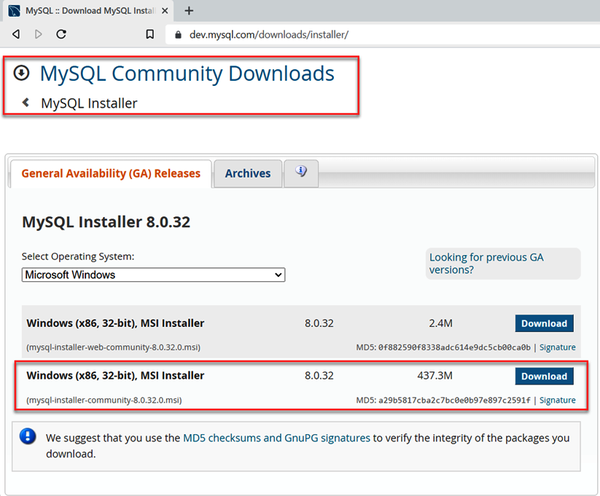
Task: Click the 2.4M file size value
Action: pos(440,323)
